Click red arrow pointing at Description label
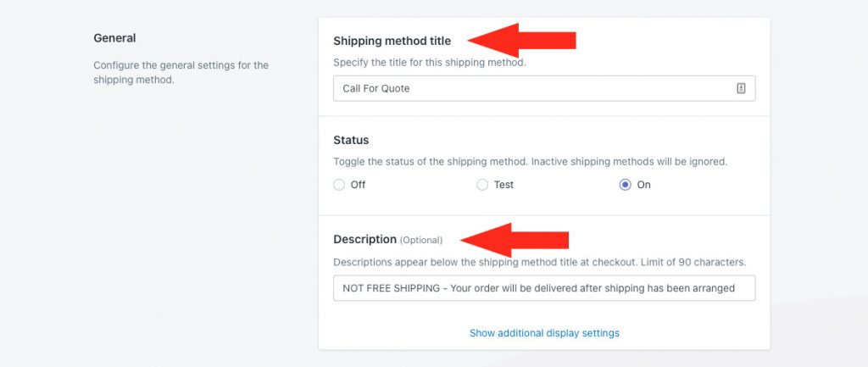 coord(515,240)
